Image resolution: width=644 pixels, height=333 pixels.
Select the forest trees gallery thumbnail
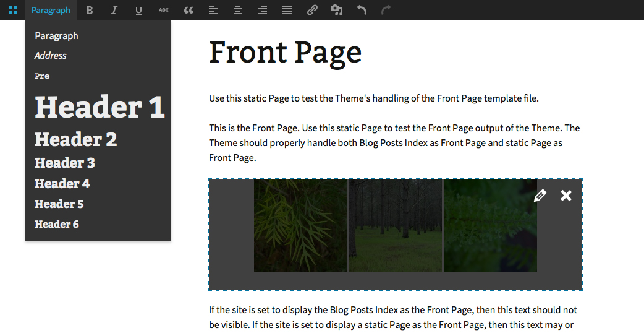coord(396,226)
